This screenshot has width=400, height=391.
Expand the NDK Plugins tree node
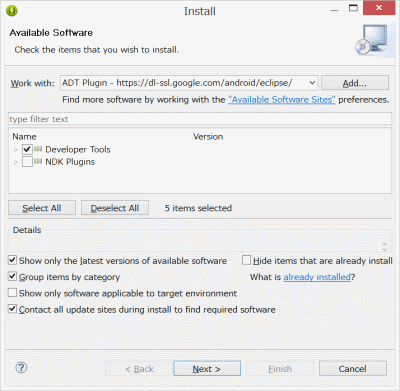pyautogui.click(x=16, y=162)
